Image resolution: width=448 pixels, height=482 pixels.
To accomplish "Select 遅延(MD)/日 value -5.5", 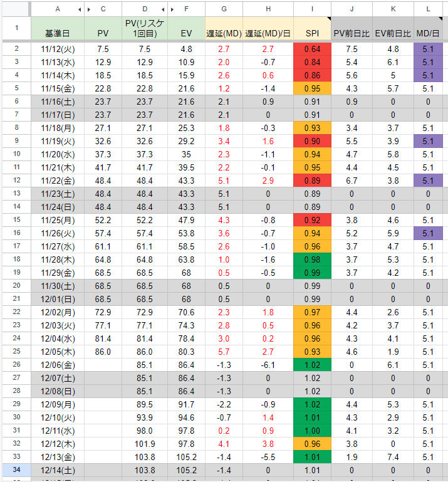I will coord(268,457).
